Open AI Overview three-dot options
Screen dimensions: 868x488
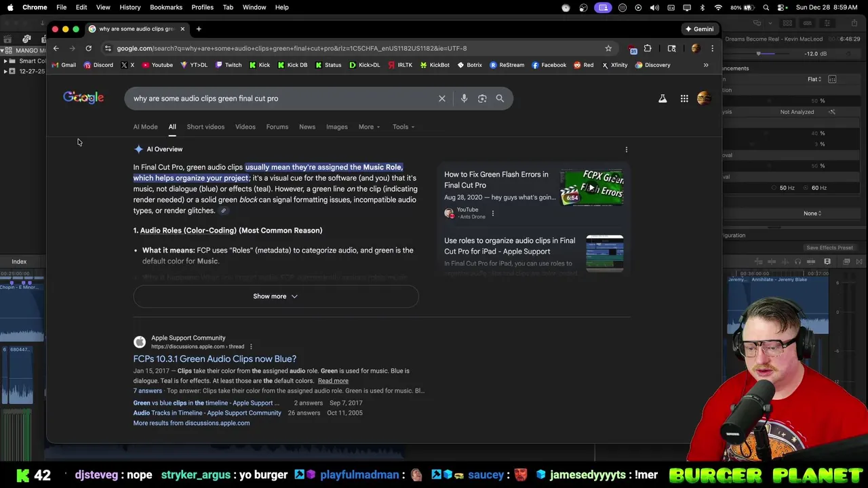(627, 149)
